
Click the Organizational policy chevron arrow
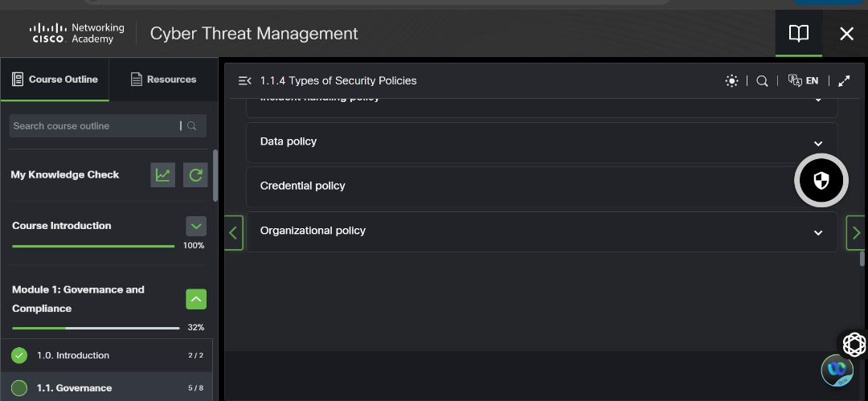(x=817, y=232)
